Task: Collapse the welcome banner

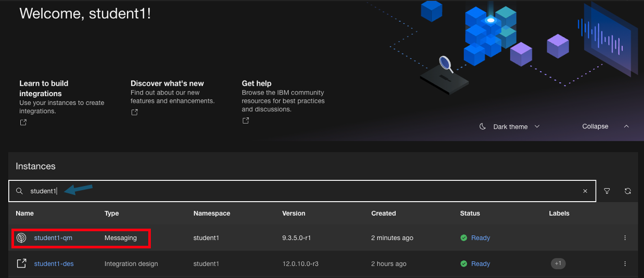Action: click(606, 127)
